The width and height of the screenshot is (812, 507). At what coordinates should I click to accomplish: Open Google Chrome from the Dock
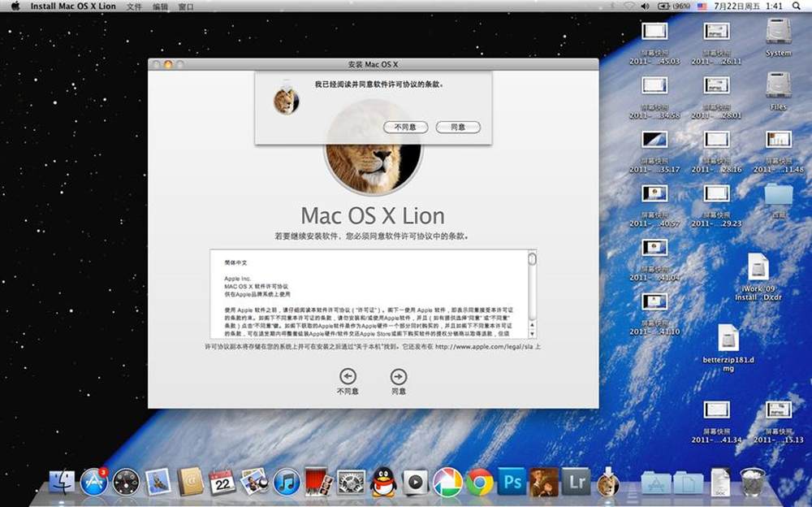(x=480, y=483)
